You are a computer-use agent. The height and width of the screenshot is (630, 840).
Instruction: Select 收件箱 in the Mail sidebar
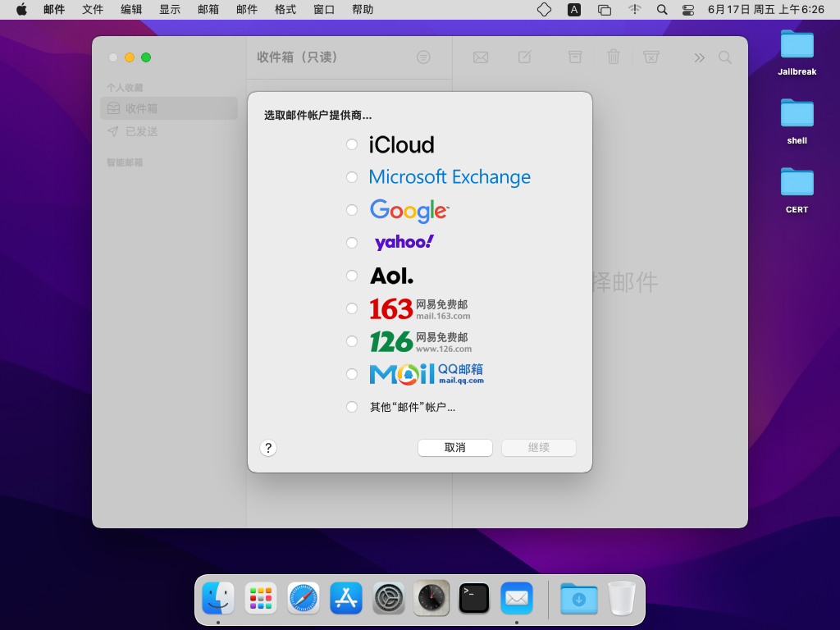pyautogui.click(x=169, y=108)
